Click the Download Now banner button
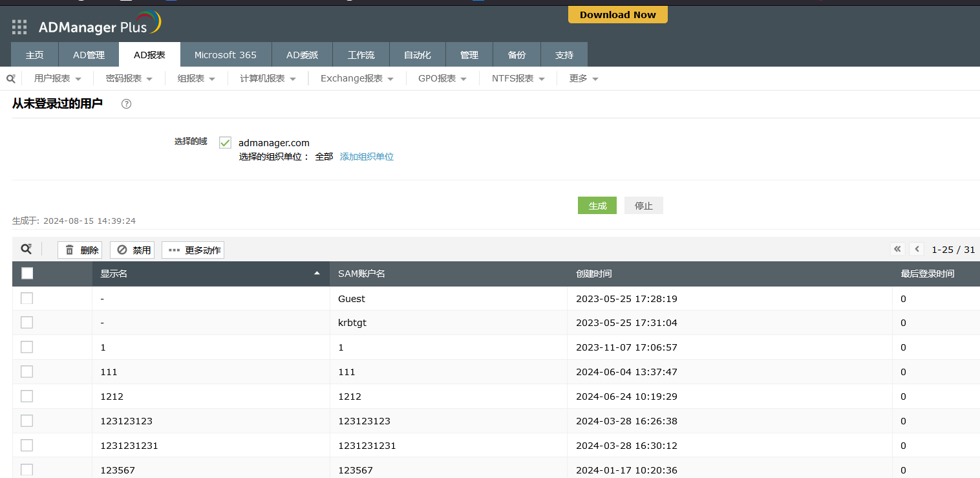Image resolution: width=980 pixels, height=478 pixels. coord(617,15)
